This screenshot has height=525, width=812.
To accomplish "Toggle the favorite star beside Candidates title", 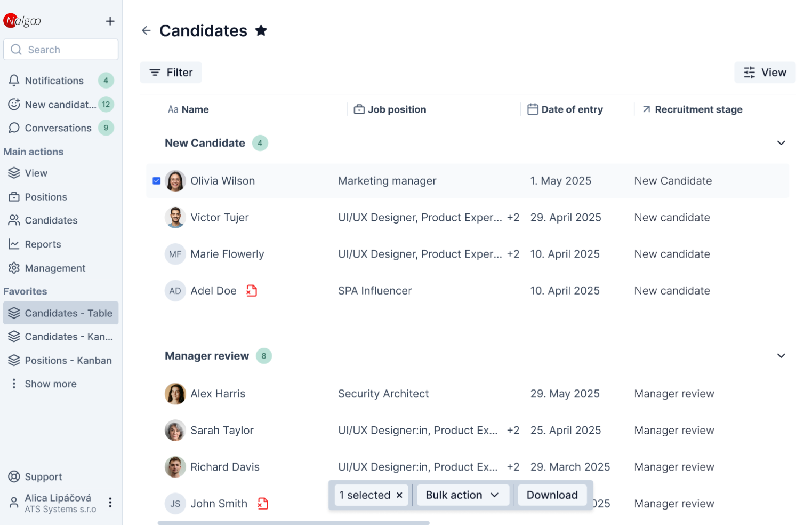I will tap(261, 31).
